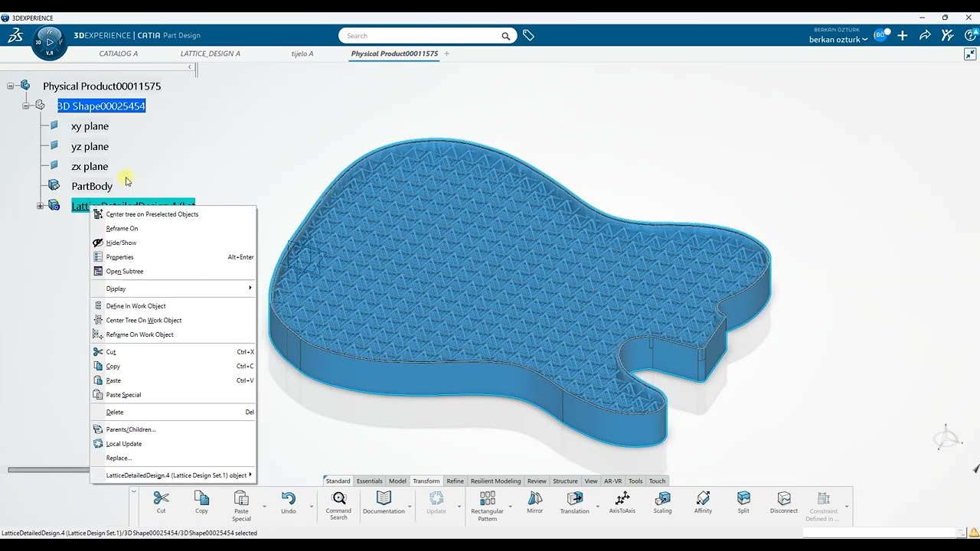Open the collaboration people icon in the top bar
980x551 pixels.
pos(947,35)
